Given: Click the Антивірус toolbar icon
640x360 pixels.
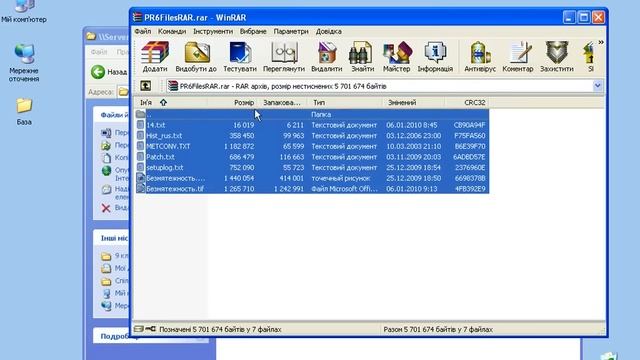Looking at the screenshot, I should [480, 57].
